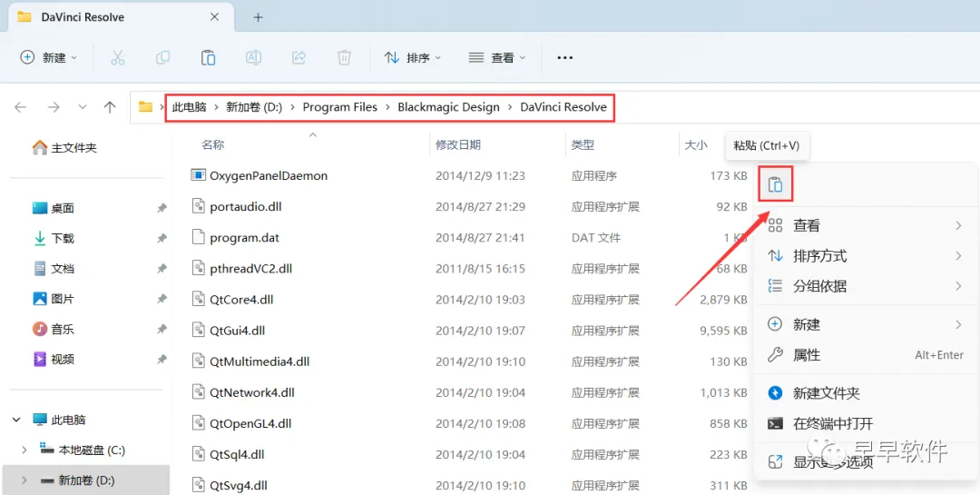Choose 在终端中打开 from the context menu
The width and height of the screenshot is (980, 495).
pyautogui.click(x=866, y=423)
